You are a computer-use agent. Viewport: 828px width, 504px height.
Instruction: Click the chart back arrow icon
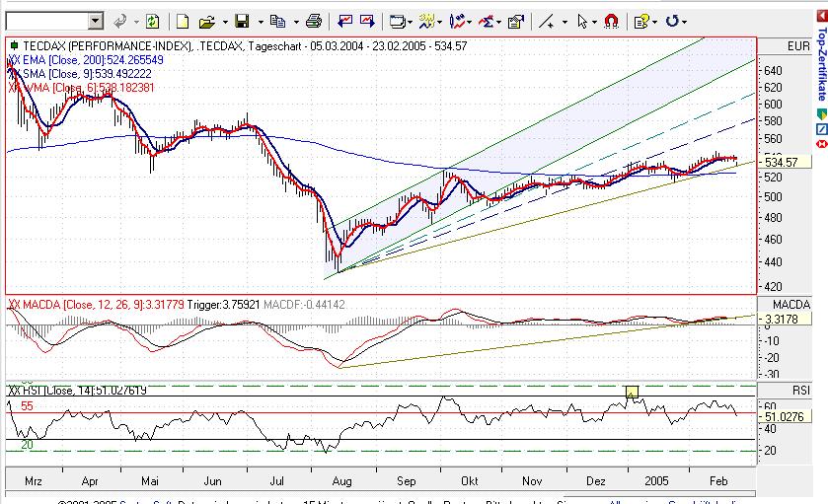[x=344, y=22]
